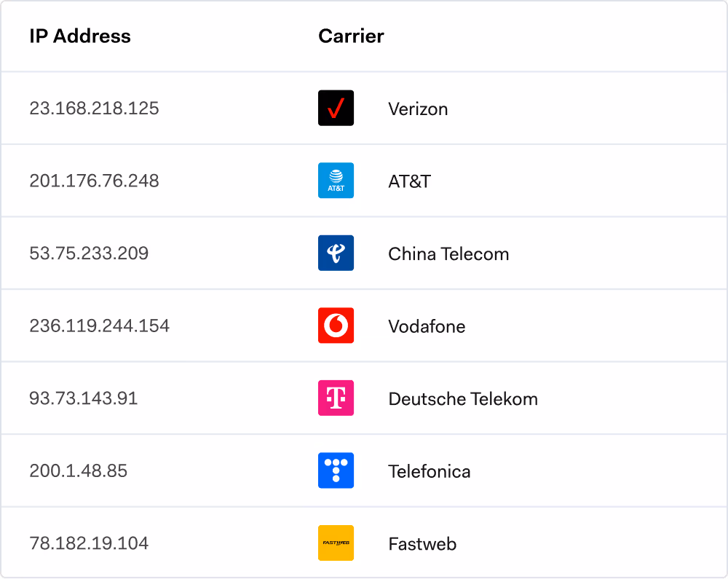Select IP address 93.73.143.91
Screen dimensions: 728x579
point(83,398)
